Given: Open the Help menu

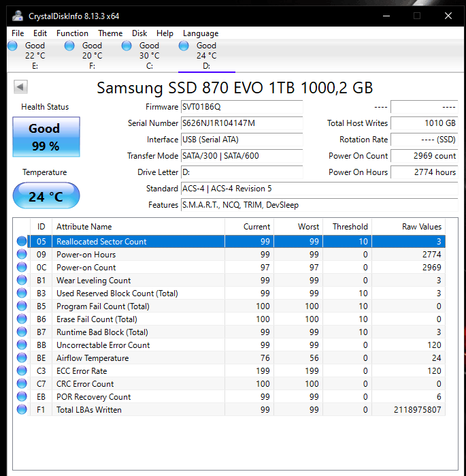Looking at the screenshot, I should [x=165, y=33].
